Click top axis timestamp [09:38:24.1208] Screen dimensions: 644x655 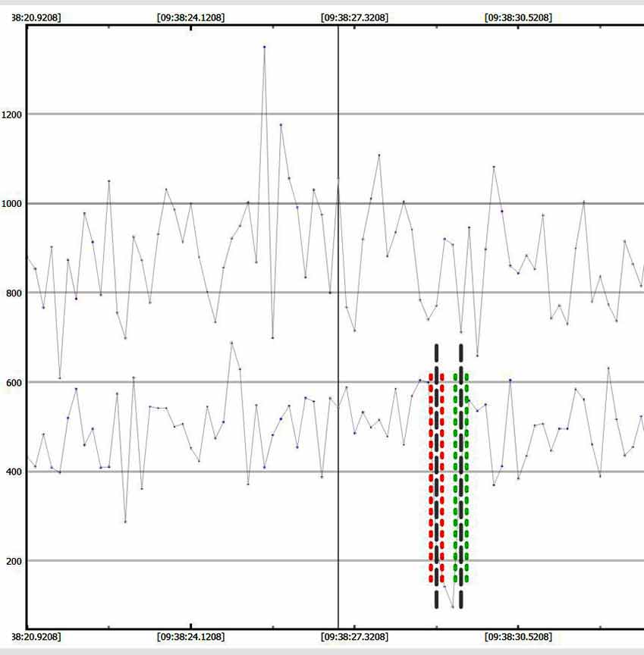click(190, 17)
